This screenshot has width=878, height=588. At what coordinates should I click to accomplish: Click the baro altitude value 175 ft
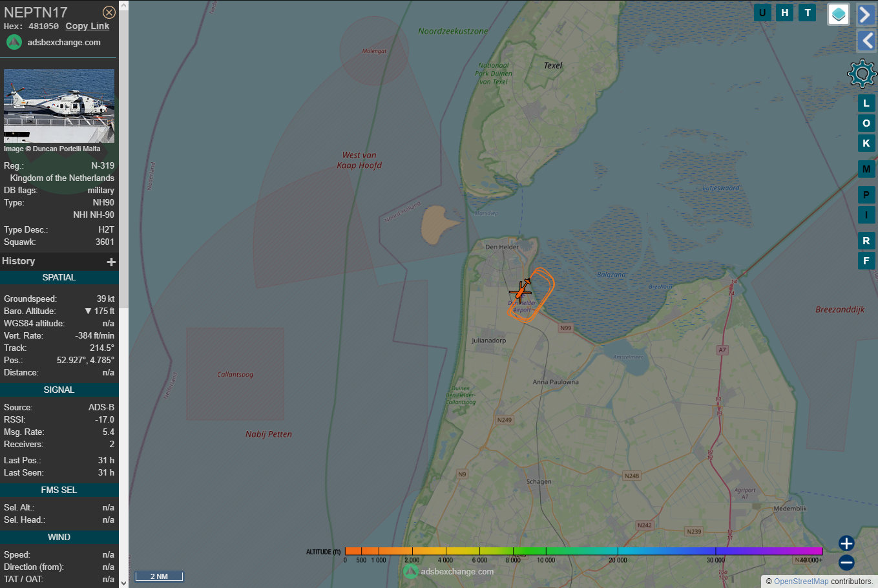99,311
